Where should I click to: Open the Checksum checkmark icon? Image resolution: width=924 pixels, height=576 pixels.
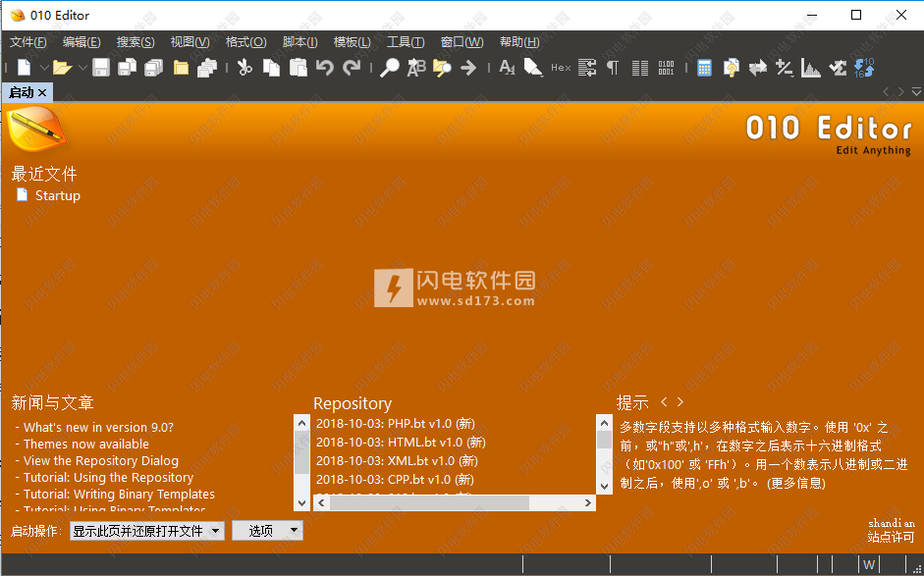click(x=838, y=68)
